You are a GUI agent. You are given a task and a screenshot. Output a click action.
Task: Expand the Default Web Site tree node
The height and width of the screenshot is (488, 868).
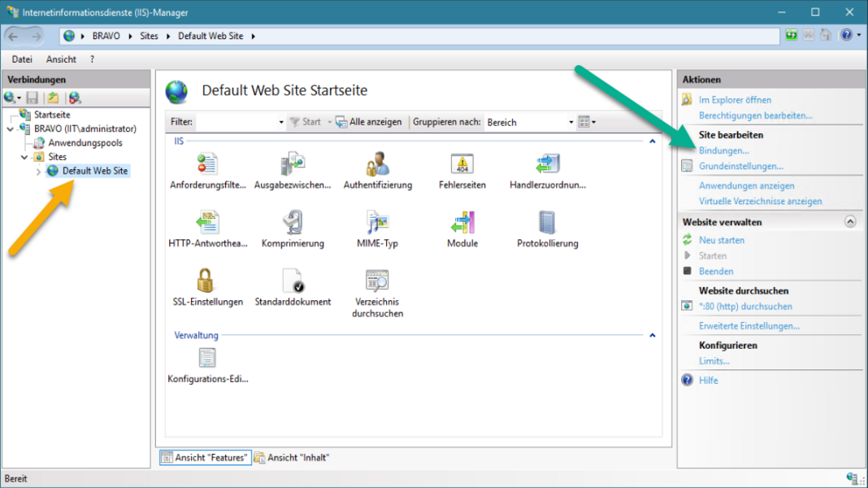[x=38, y=172]
